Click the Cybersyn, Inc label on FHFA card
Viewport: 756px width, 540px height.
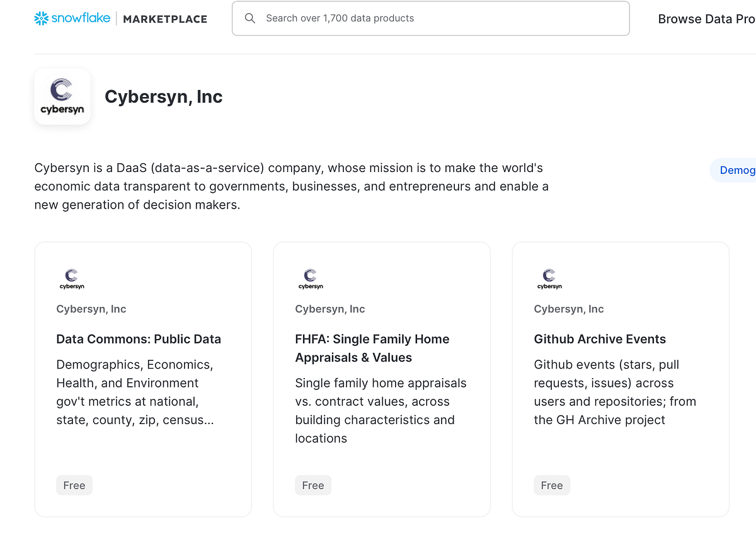coord(330,309)
